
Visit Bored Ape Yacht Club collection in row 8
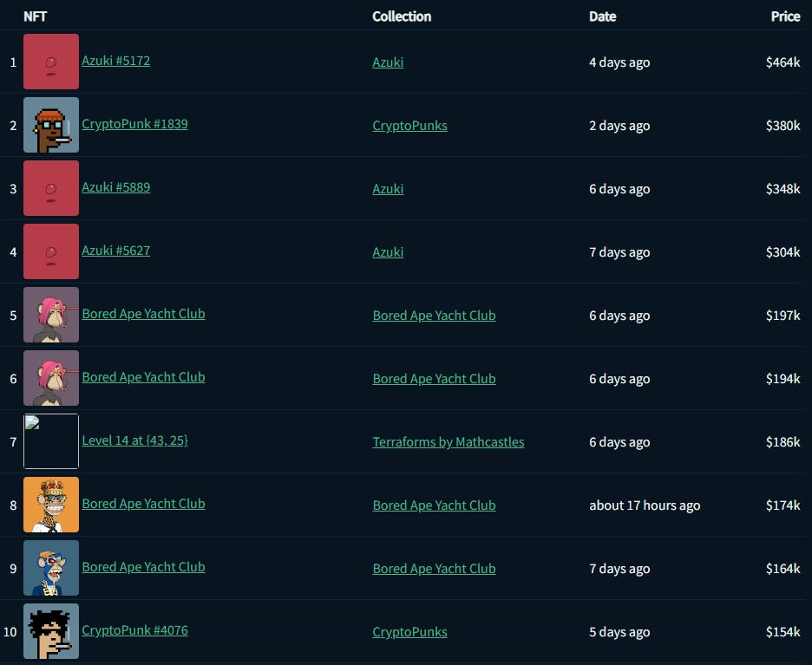[434, 505]
